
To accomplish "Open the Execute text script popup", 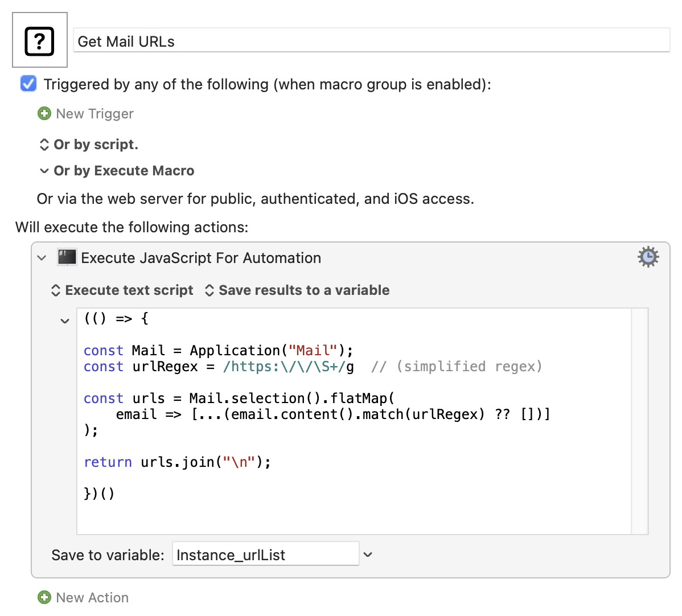I will 122,290.
